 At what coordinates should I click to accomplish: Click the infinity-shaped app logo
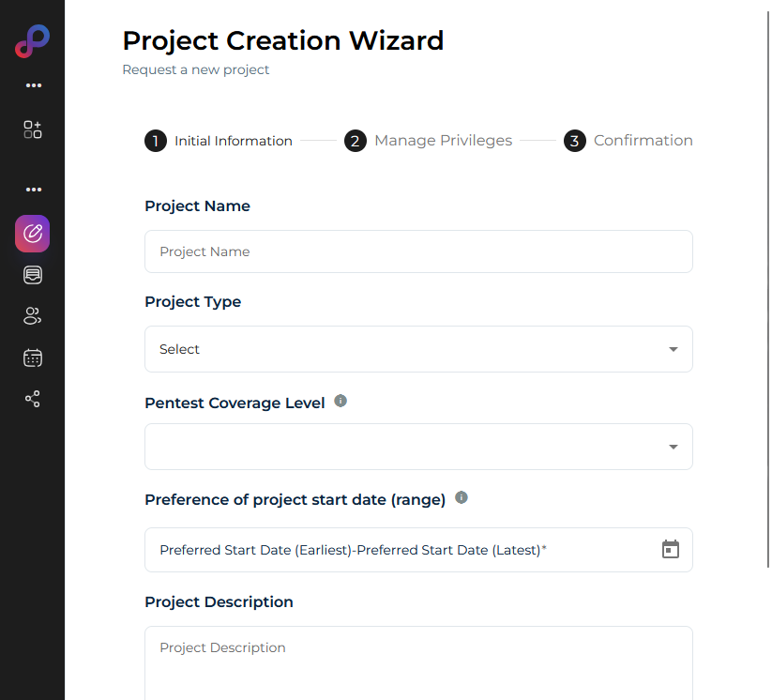tap(32, 42)
